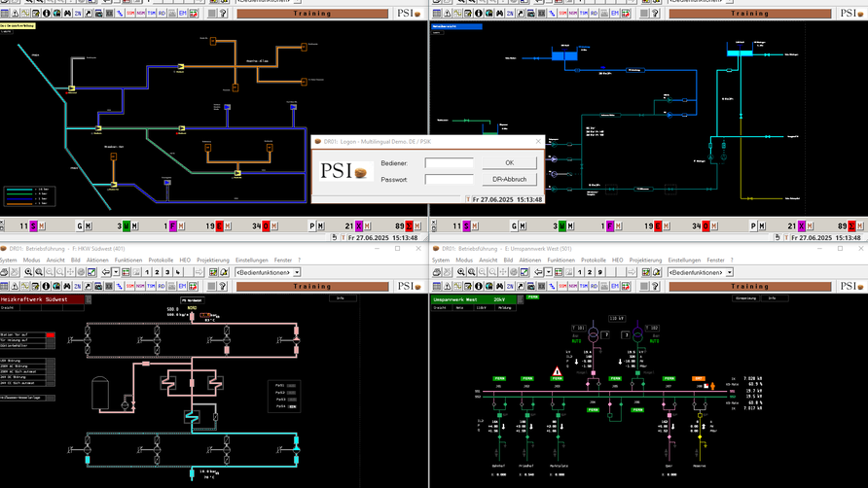
Task: Click binoculars search icon in Umspannwerk West window
Action: (x=500, y=286)
